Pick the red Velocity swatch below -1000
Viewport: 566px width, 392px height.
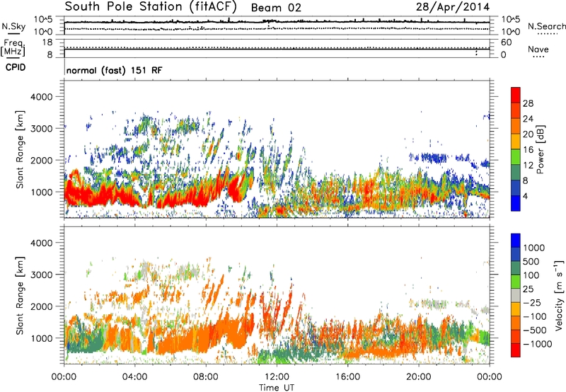[516, 350]
